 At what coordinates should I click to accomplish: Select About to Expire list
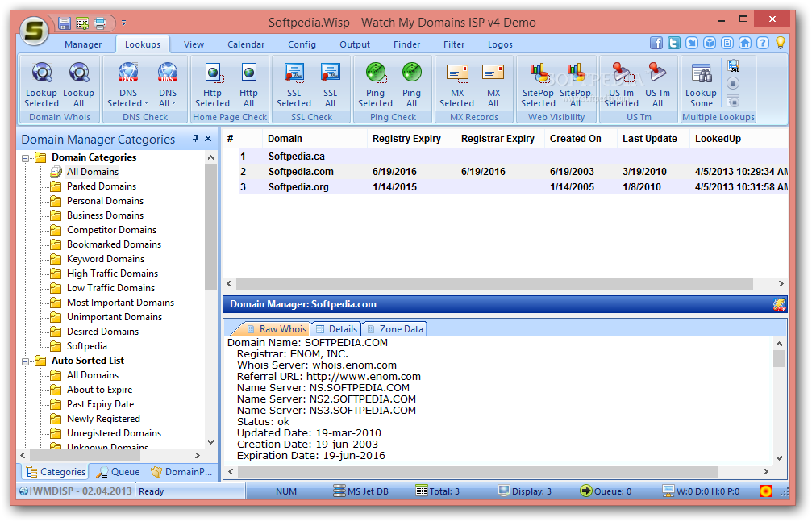click(x=99, y=390)
